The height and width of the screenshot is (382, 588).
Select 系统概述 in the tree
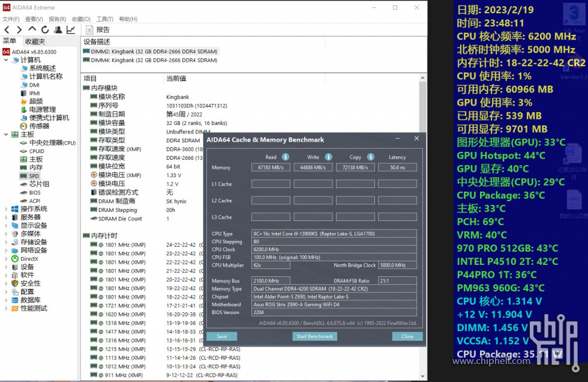coord(38,68)
